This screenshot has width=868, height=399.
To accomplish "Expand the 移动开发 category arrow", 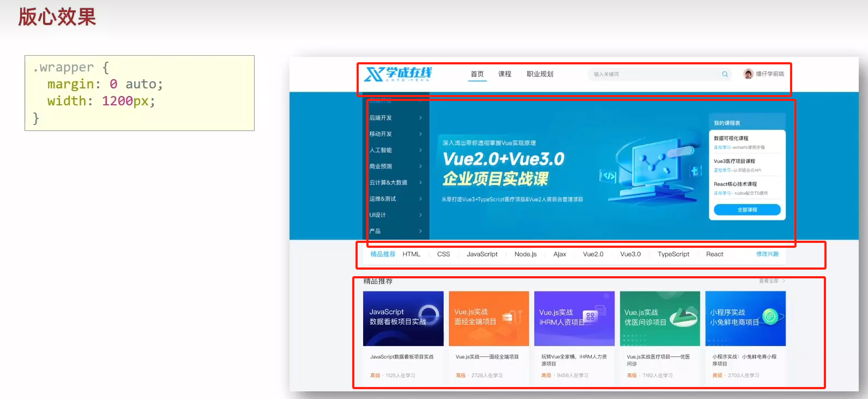I will [420, 134].
